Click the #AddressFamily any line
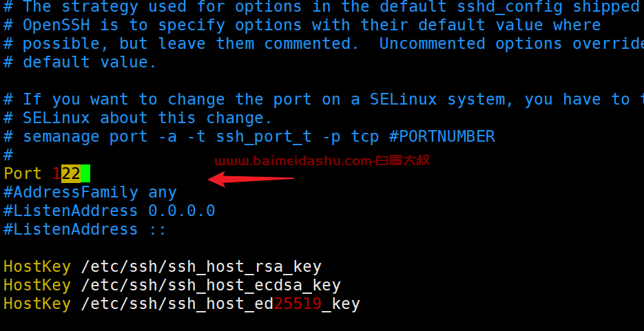 [x=90, y=193]
